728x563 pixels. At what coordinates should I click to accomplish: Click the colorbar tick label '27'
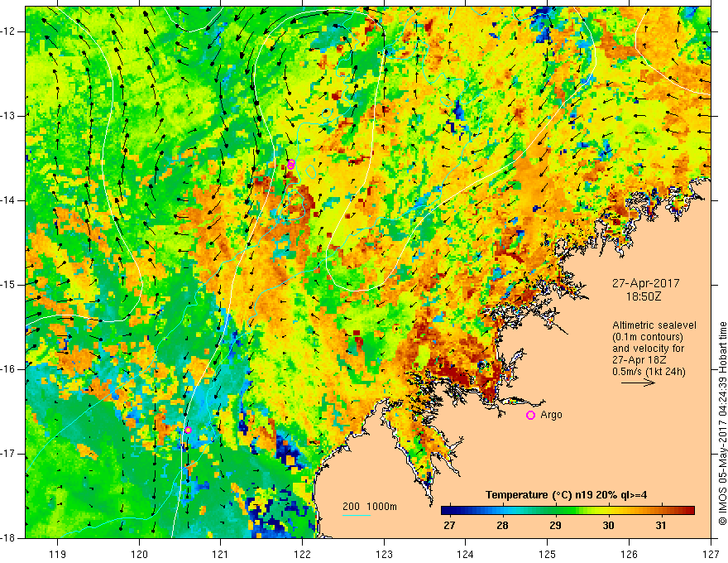click(x=449, y=526)
